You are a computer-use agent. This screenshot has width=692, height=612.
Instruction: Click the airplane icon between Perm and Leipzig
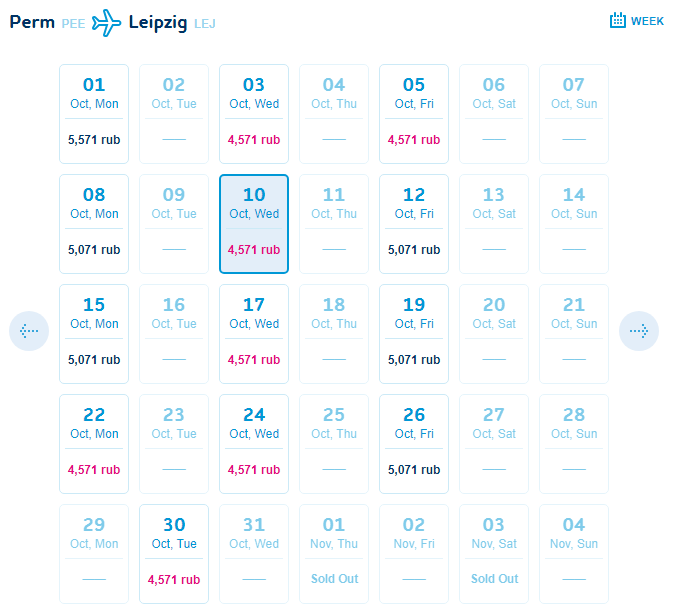click(x=106, y=23)
